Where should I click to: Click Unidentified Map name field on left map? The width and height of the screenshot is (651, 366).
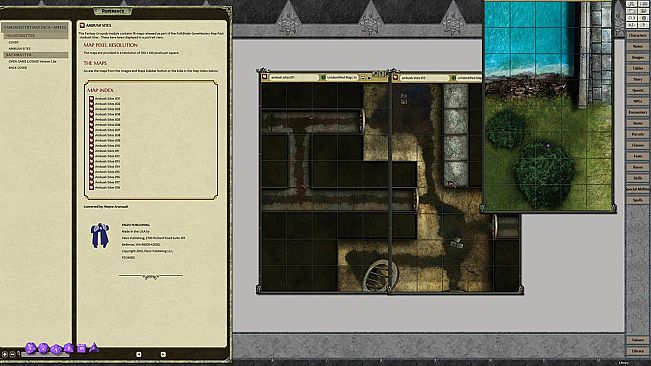click(x=342, y=78)
